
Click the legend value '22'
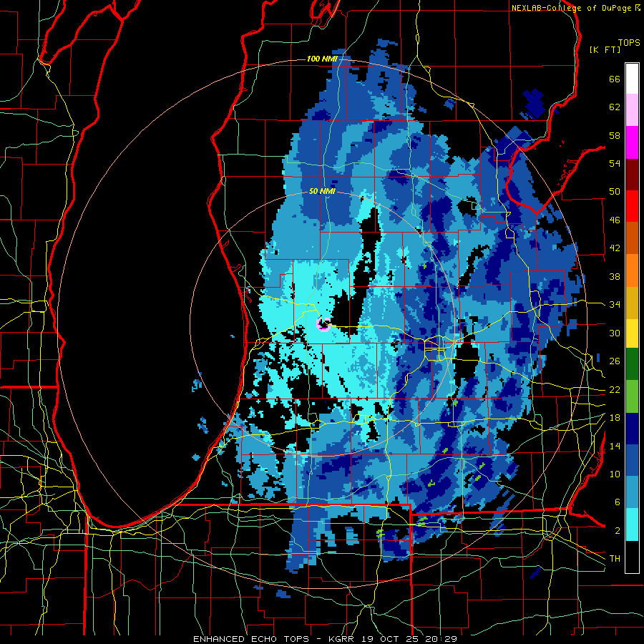click(x=615, y=389)
